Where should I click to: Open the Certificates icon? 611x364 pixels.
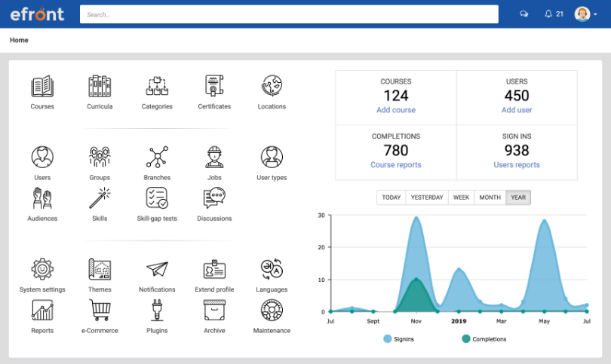click(214, 86)
